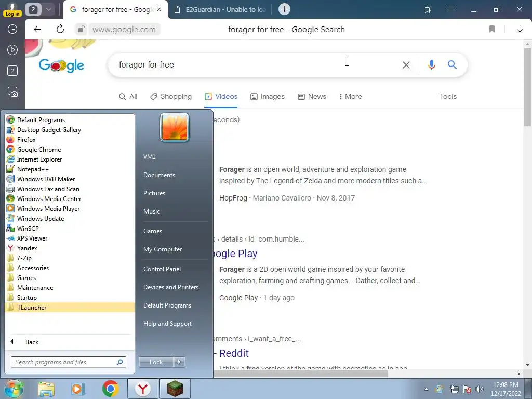Click the address bar URL field

124,30
